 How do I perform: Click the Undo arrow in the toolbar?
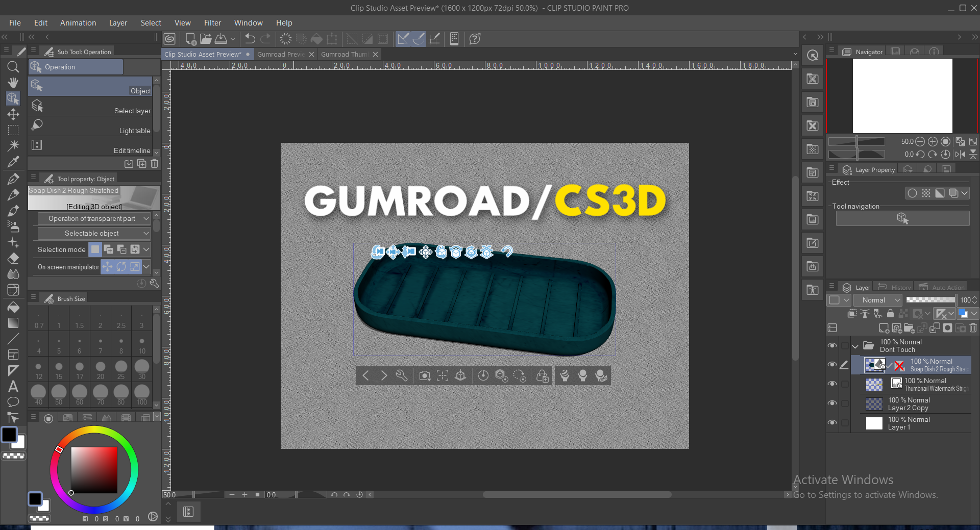click(250, 39)
